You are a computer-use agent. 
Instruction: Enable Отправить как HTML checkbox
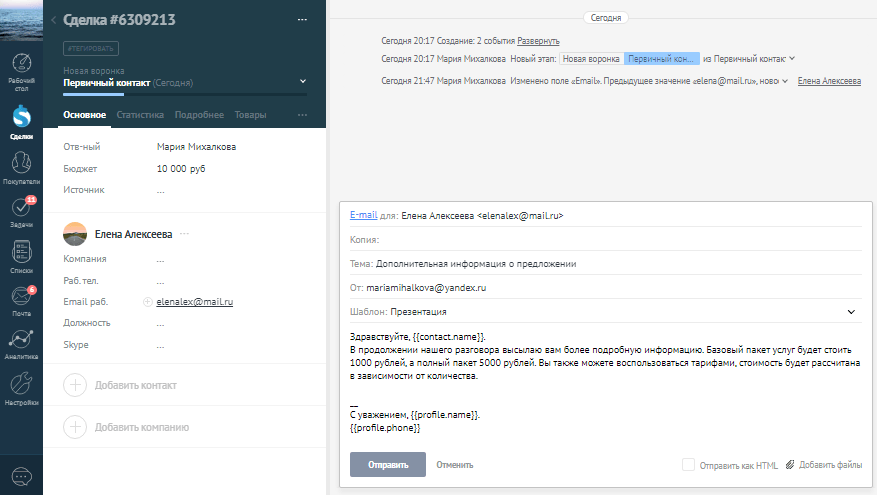click(x=688, y=465)
